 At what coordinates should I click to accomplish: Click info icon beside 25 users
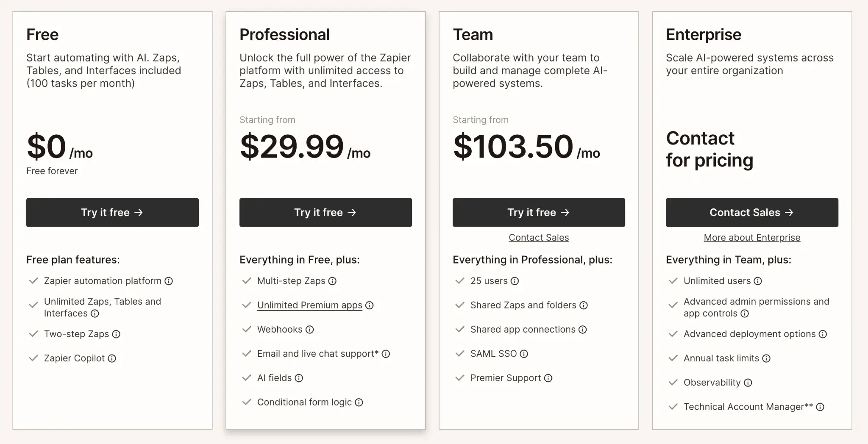(x=515, y=281)
